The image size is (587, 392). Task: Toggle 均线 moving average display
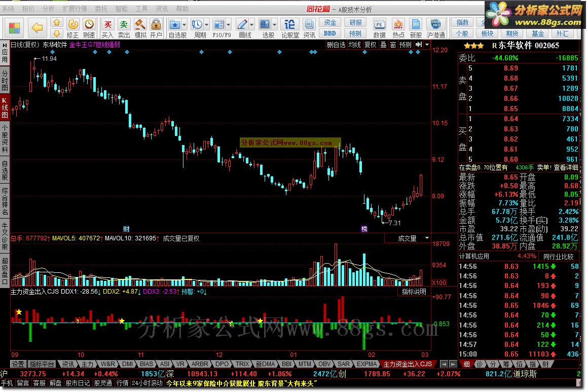pos(354,45)
